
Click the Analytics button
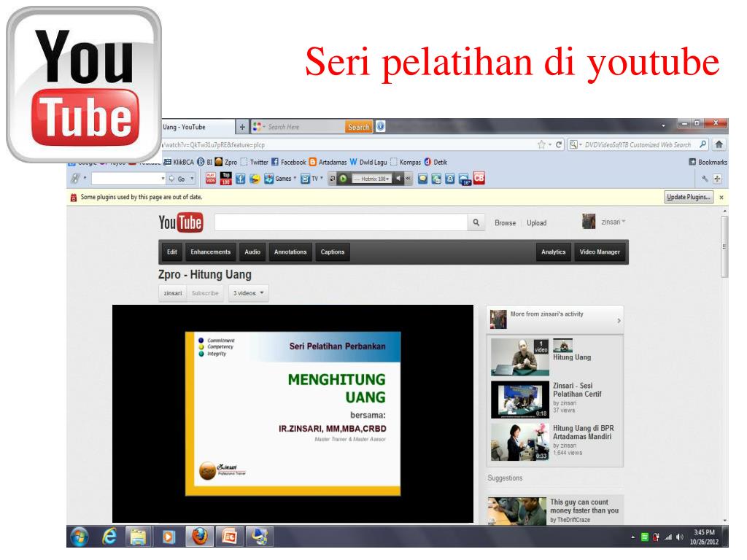(x=553, y=252)
